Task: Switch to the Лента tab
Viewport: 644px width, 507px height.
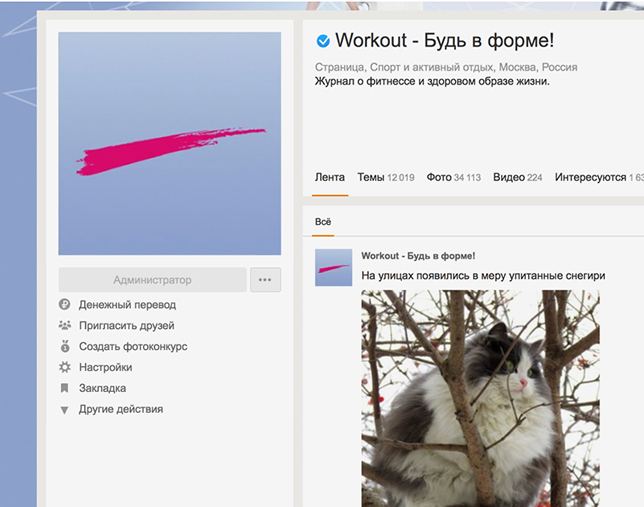Action: (330, 177)
